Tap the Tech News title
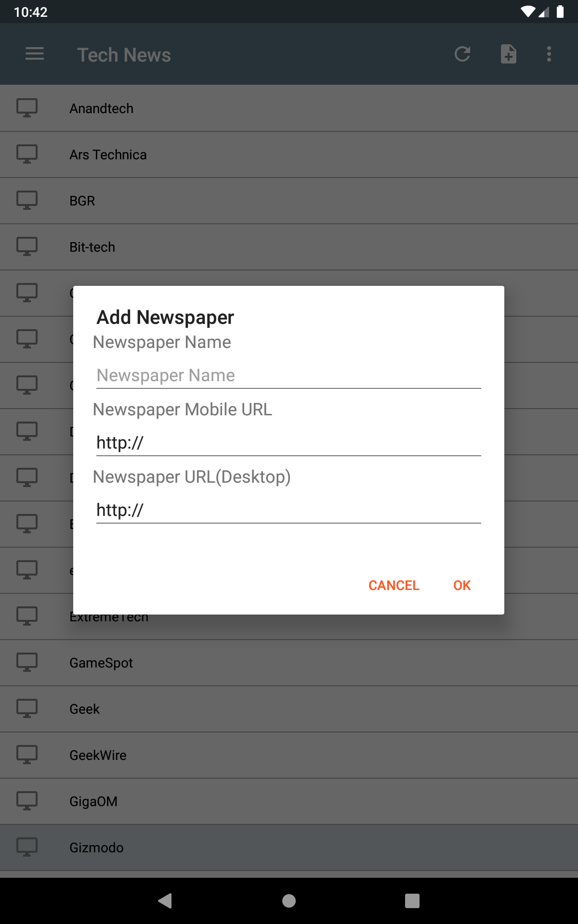This screenshot has height=924, width=578. click(x=124, y=55)
